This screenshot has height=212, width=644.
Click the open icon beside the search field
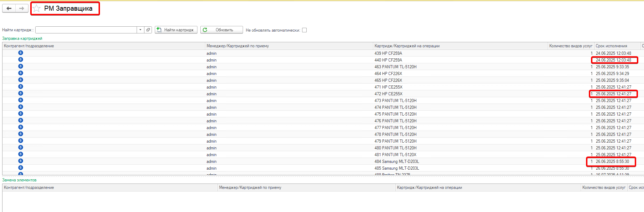point(148,30)
